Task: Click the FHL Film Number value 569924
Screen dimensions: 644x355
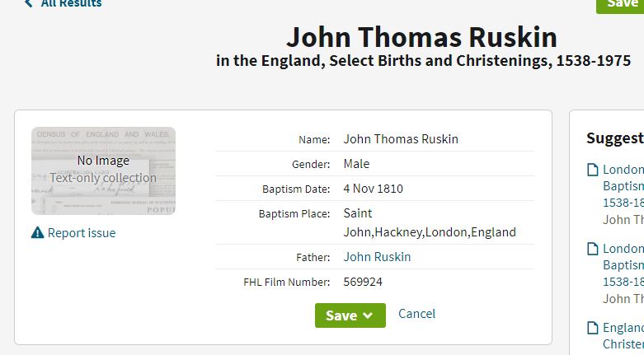Action: 363,282
